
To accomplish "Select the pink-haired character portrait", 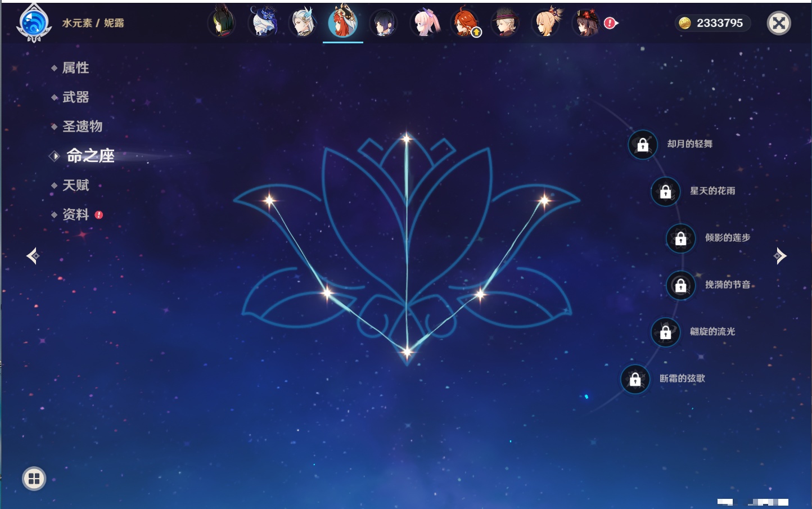I will click(x=425, y=23).
